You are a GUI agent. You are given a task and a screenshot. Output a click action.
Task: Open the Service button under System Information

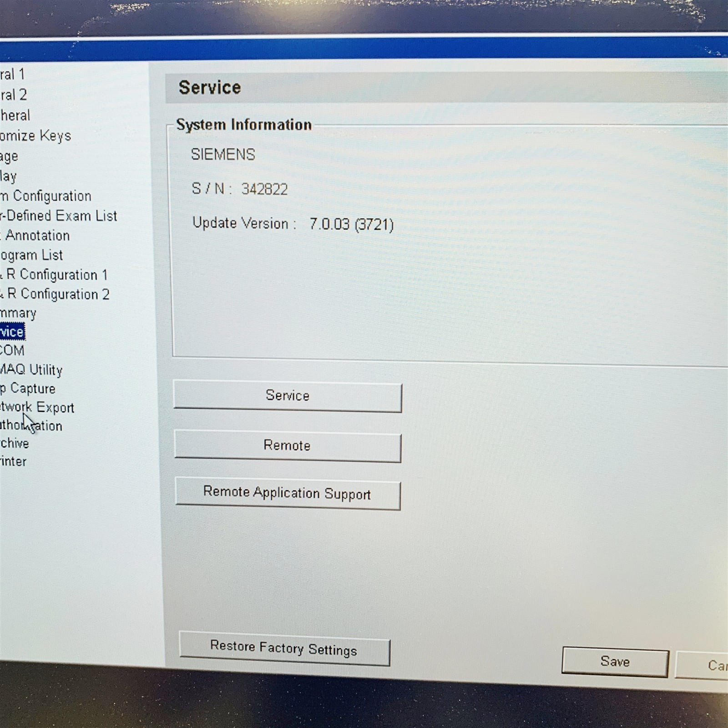[288, 396]
